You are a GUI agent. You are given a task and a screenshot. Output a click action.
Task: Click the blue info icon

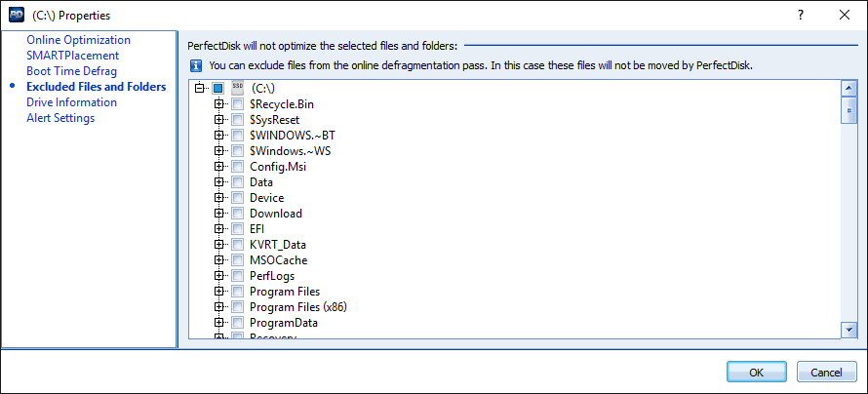[x=195, y=65]
